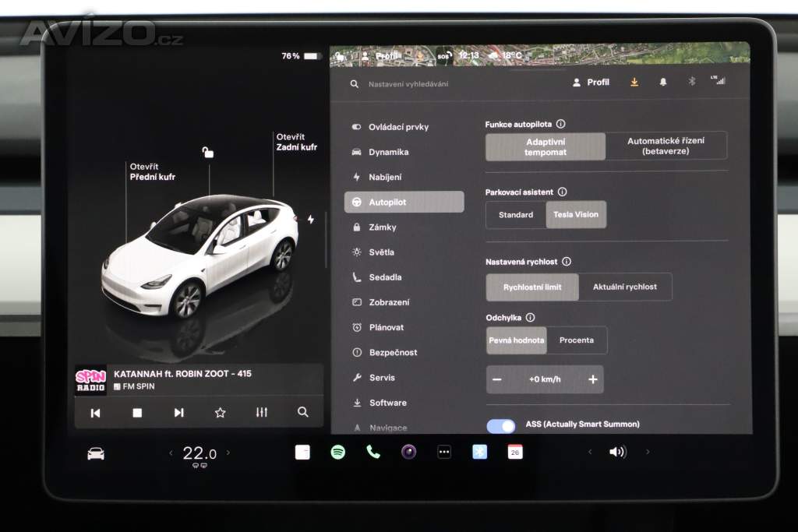Open notifications via the bell icon
Viewport: 798px width, 532px height.
(663, 82)
